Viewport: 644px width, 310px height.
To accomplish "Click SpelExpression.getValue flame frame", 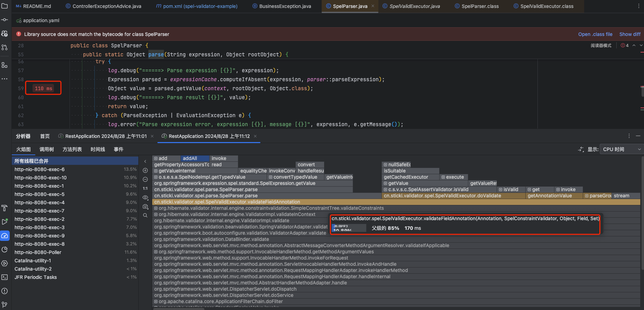I will 252,183.
